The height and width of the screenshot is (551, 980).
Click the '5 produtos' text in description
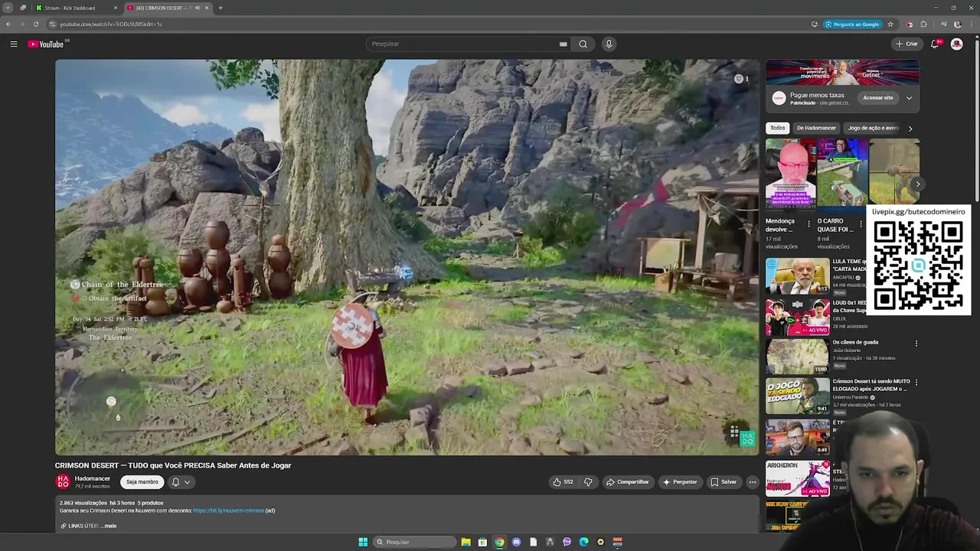pyautogui.click(x=150, y=503)
